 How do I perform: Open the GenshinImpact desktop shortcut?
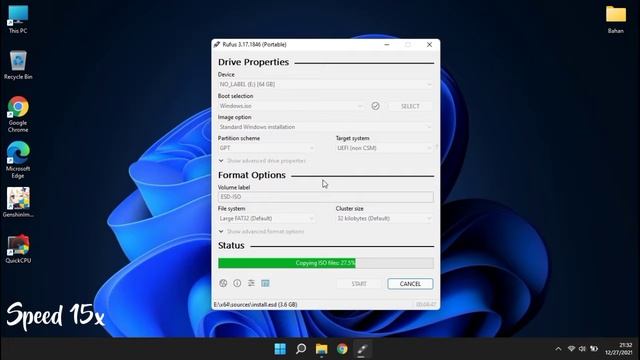(18, 202)
